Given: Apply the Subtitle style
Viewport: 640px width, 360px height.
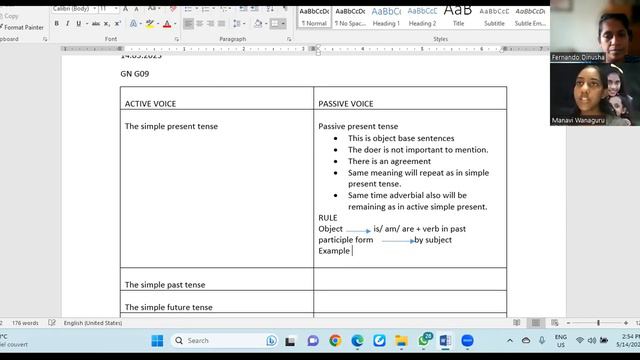Looking at the screenshot, I should pos(494,17).
